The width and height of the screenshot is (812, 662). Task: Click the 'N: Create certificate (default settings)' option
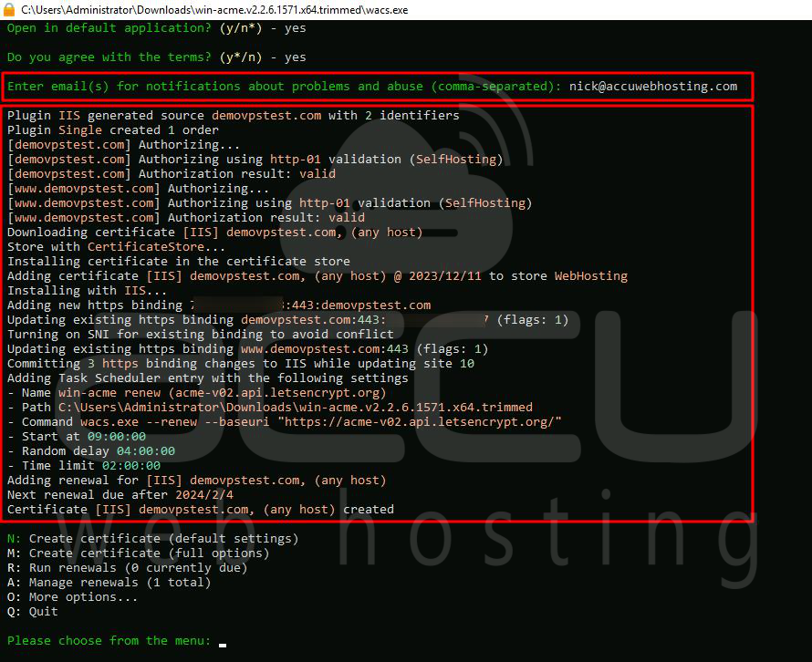click(x=152, y=539)
